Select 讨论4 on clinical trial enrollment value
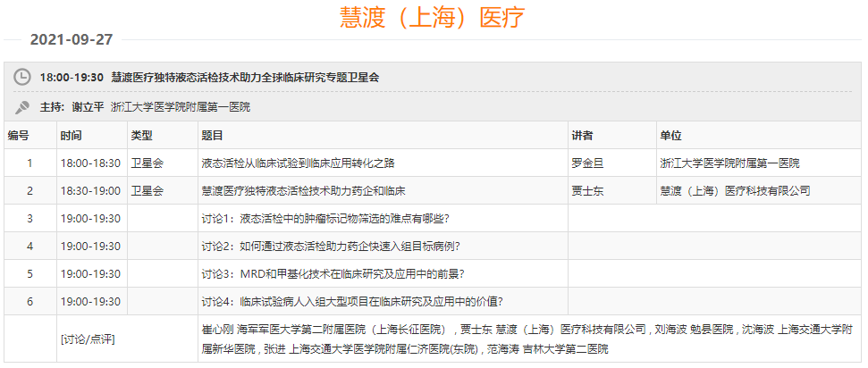Viewport: 868px width, 368px height. point(353,302)
